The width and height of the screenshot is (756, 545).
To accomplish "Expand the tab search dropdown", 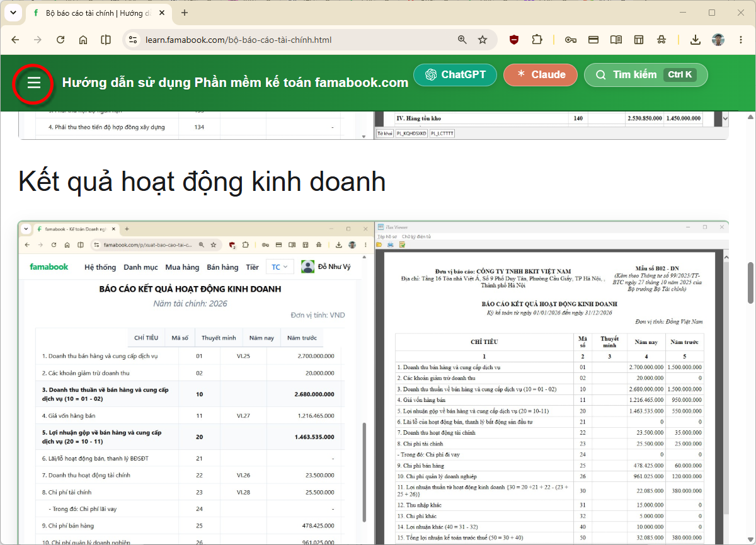I will (x=13, y=13).
